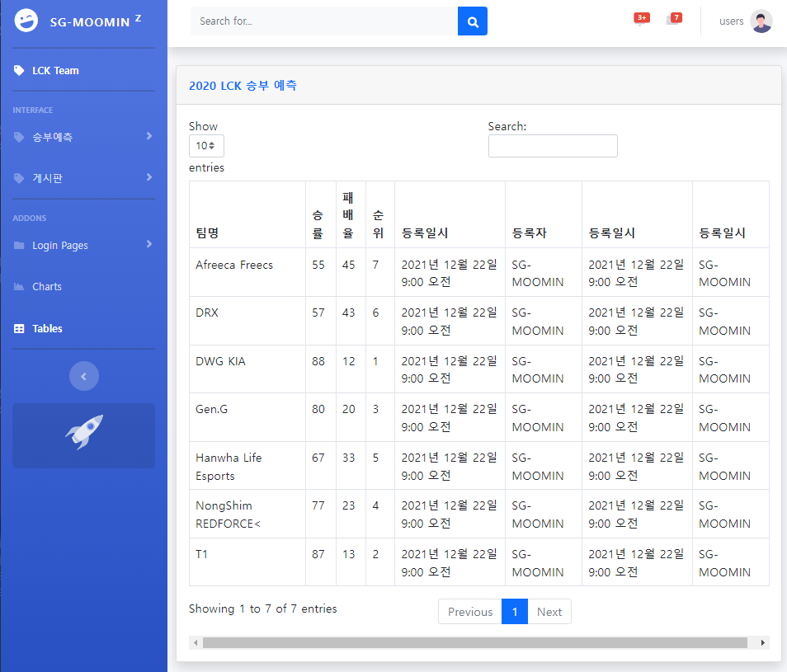The width and height of the screenshot is (787, 672).
Task: Click page 1 pagination button
Action: point(515,612)
